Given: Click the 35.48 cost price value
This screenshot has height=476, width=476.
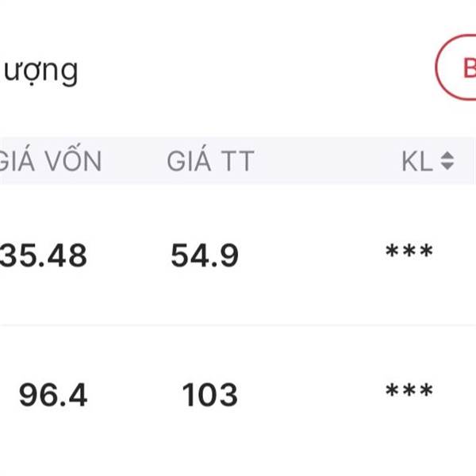Looking at the screenshot, I should point(44,255).
